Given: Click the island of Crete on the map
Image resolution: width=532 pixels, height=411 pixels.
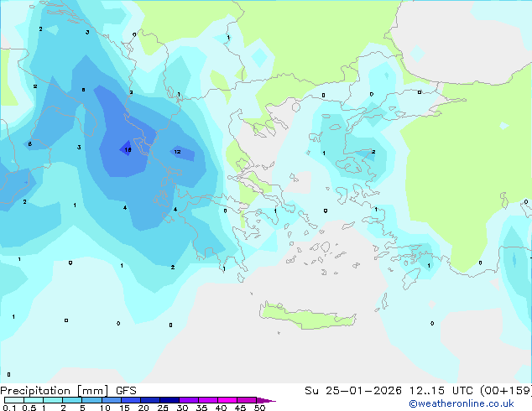Looking at the screenshot, I should click(x=308, y=316).
